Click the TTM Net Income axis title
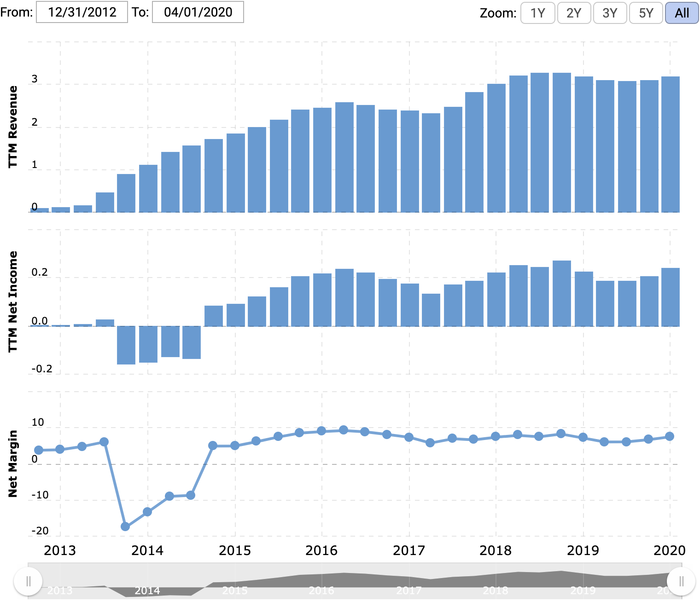The image size is (700, 602). click(x=12, y=301)
